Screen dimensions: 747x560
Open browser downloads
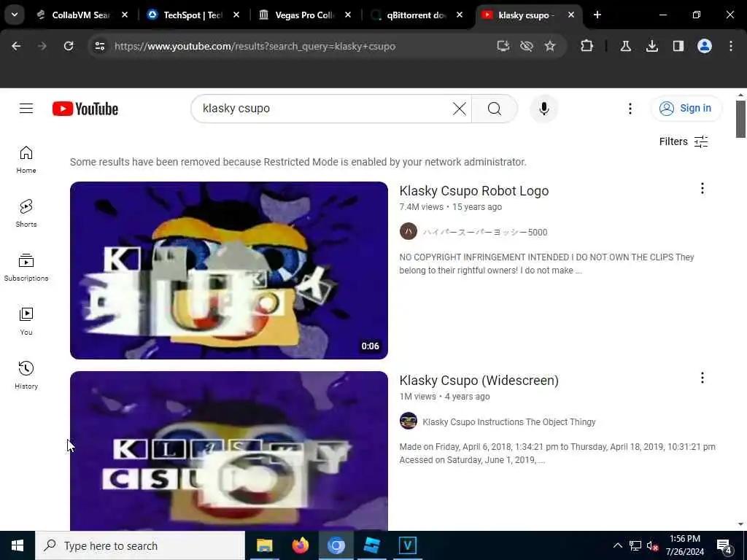point(652,46)
